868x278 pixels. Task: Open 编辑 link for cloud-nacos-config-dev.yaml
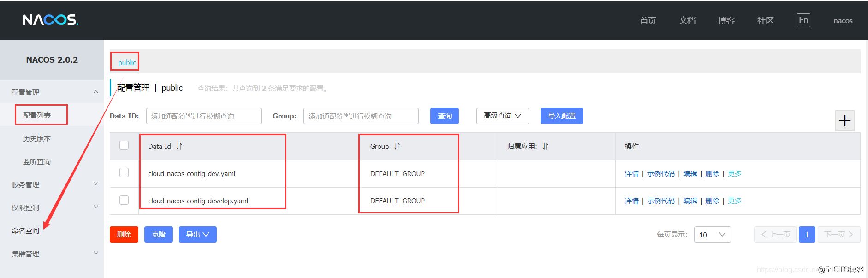coord(690,174)
